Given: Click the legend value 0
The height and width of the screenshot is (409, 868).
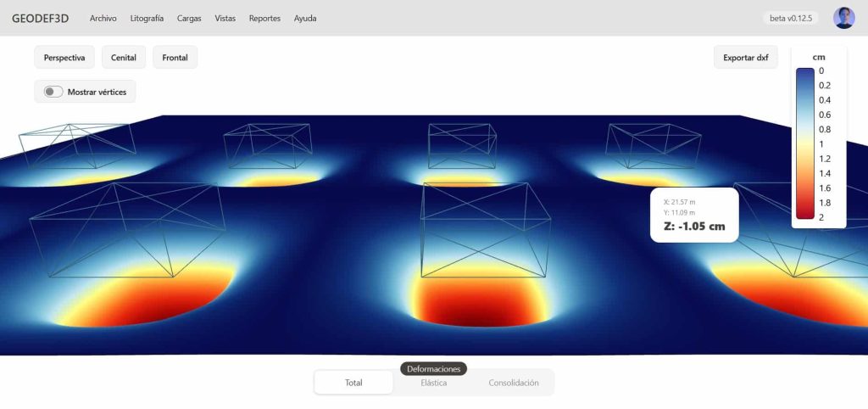Looking at the screenshot, I should pyautogui.click(x=821, y=70).
